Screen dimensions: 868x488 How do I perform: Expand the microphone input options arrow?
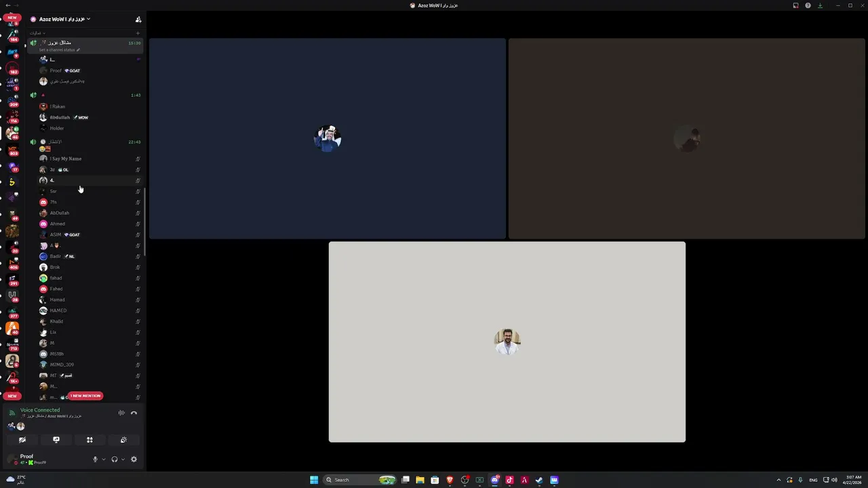(x=103, y=460)
